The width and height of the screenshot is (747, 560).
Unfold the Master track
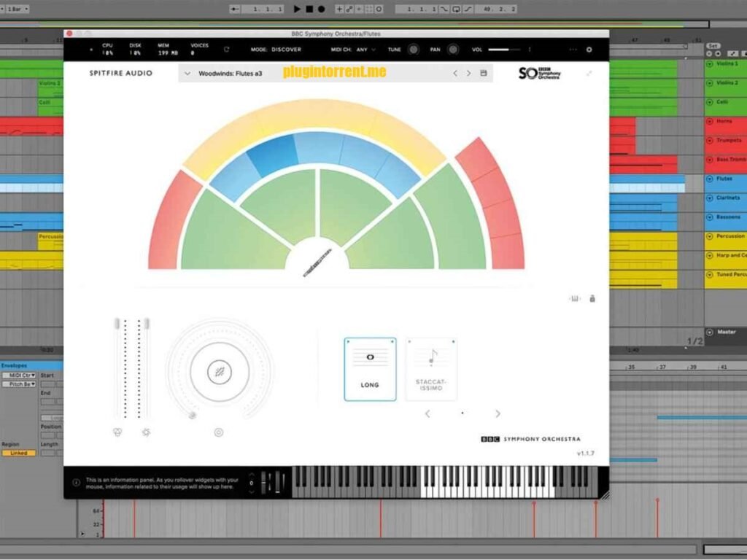709,332
